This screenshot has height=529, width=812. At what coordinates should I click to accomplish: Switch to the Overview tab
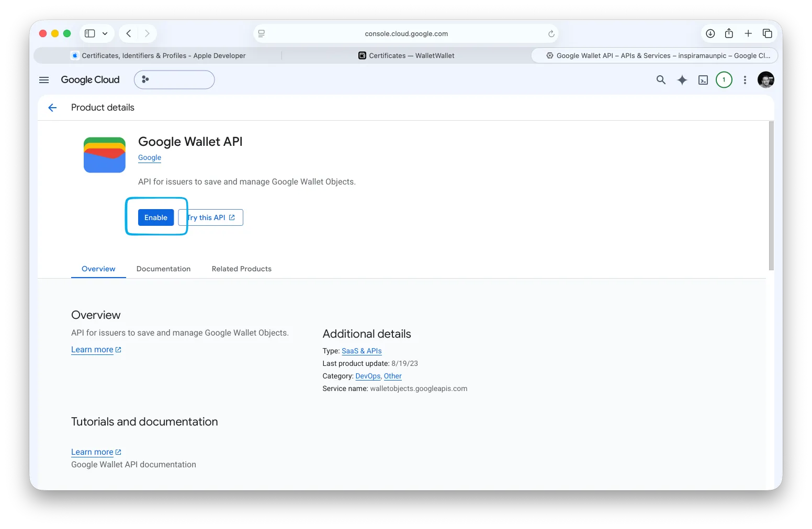(x=98, y=269)
